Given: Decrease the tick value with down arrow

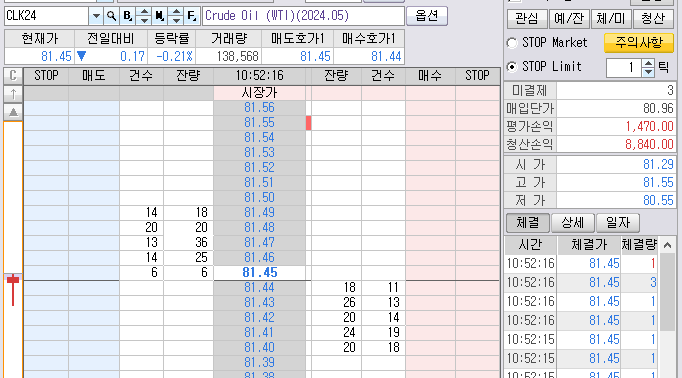Looking at the screenshot, I should (648, 72).
